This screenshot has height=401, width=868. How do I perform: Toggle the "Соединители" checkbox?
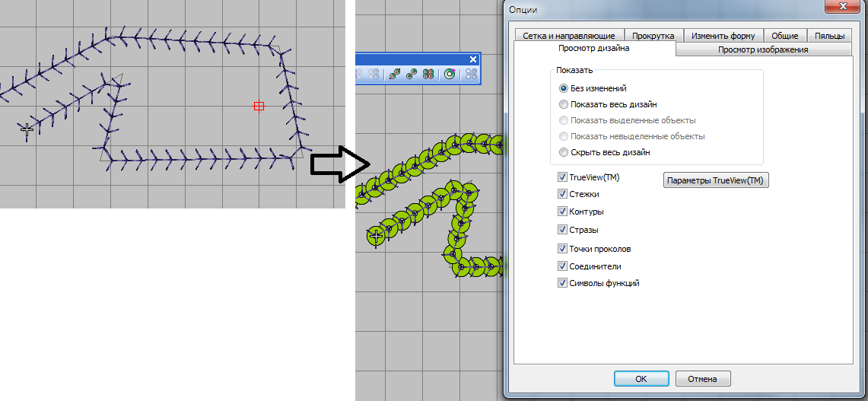point(563,266)
